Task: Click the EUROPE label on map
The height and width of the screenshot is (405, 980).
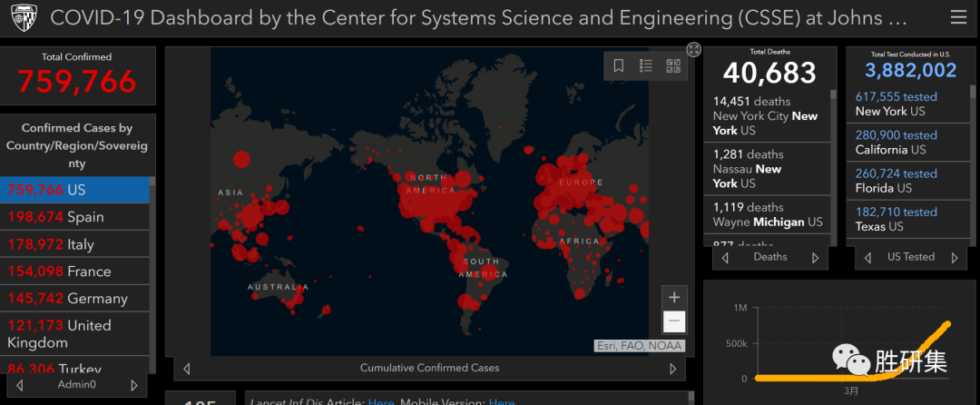Action: point(582,183)
